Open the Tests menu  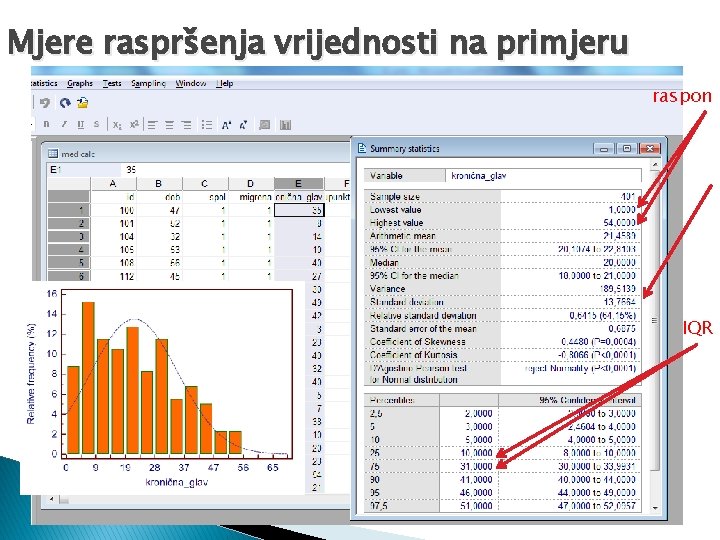point(112,83)
